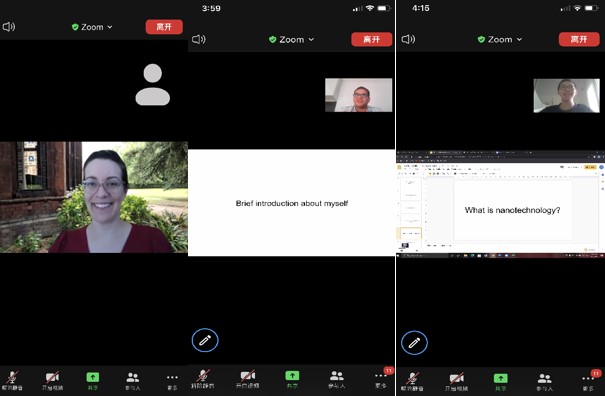
Task: Start video in right meeting toolbar
Action: (x=456, y=382)
